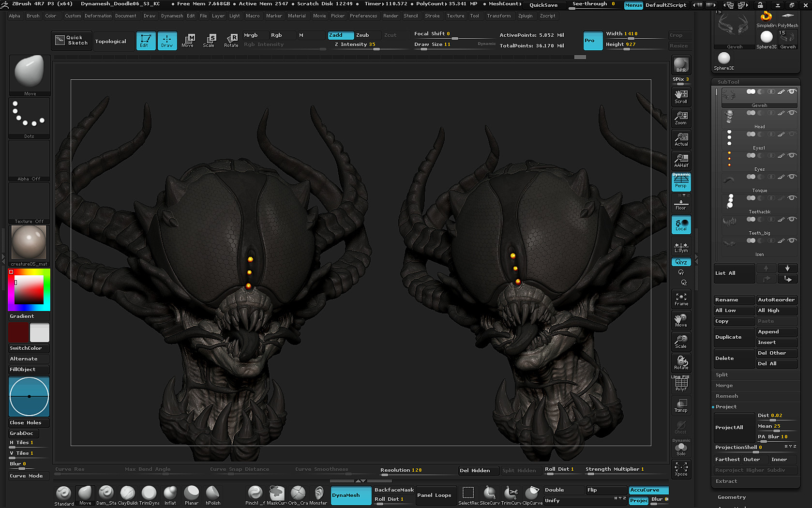
Task: Open the Brush menu
Action: (x=33, y=16)
